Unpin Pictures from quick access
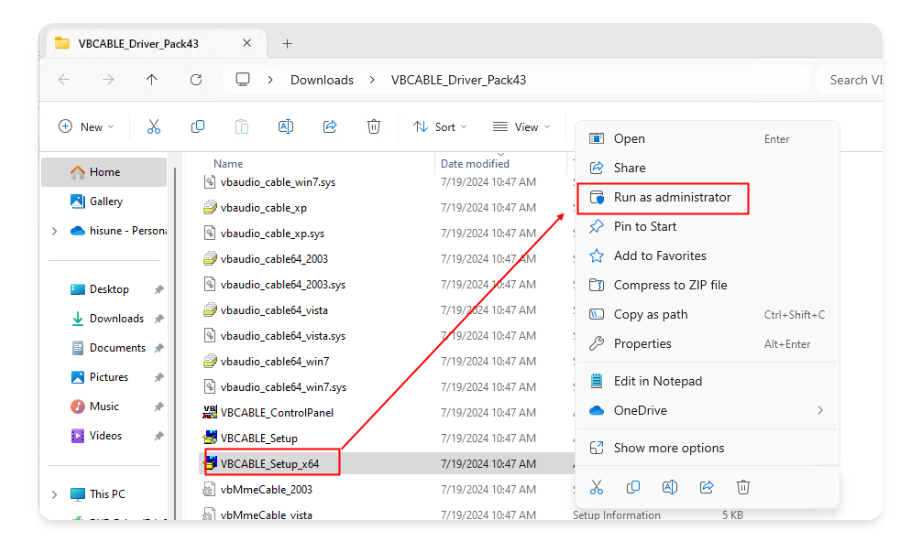Viewport: 921px width, 543px height. pos(159,377)
